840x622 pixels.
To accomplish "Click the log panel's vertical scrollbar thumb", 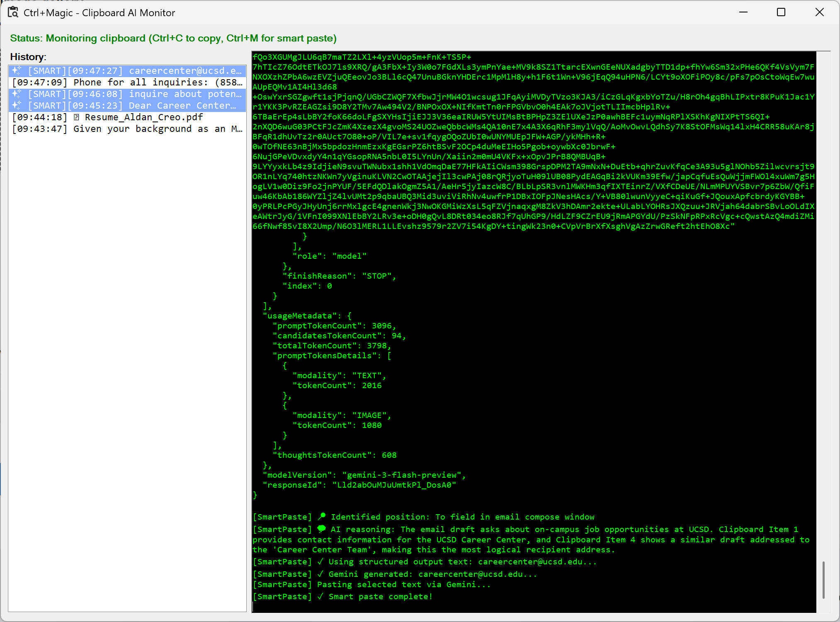I will [x=823, y=580].
